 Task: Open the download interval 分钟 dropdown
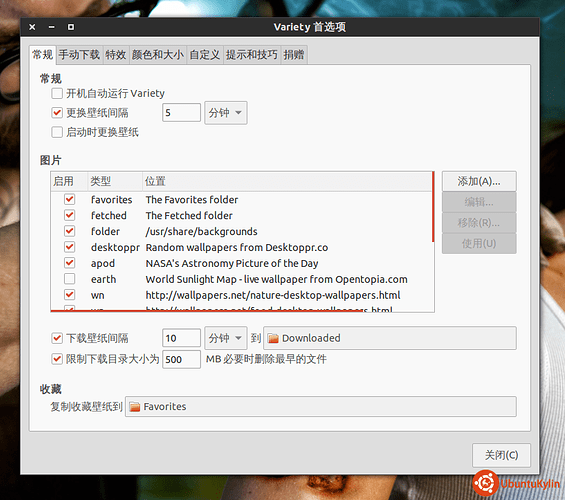point(226,338)
